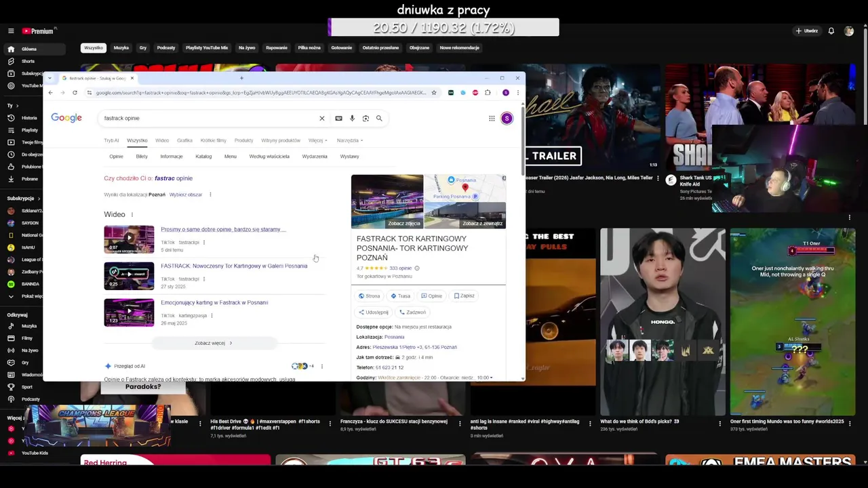This screenshot has height=488, width=868.
Task: Open Chrome three-dot menu
Action: coord(517,93)
